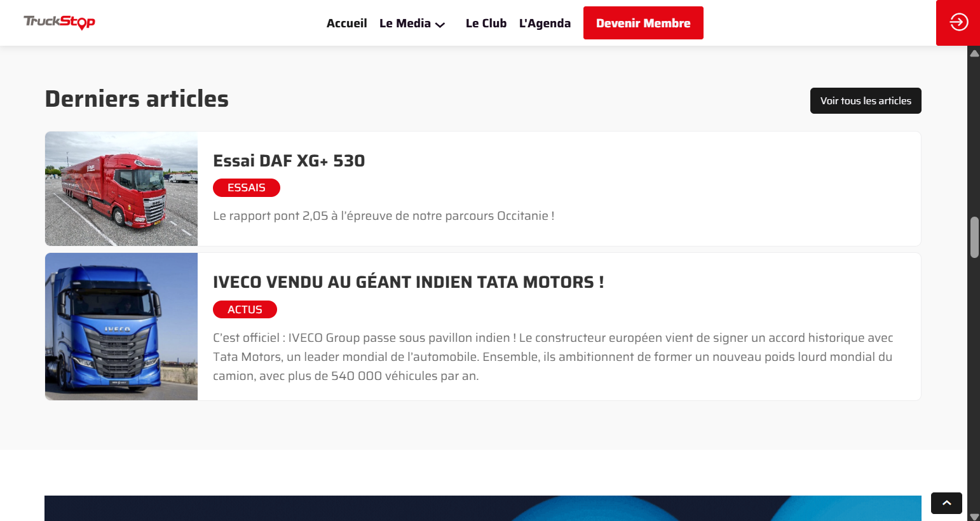Viewport: 980px width, 521px height.
Task: Open the Essai DAF XG+ 530 article title
Action: 289,161
